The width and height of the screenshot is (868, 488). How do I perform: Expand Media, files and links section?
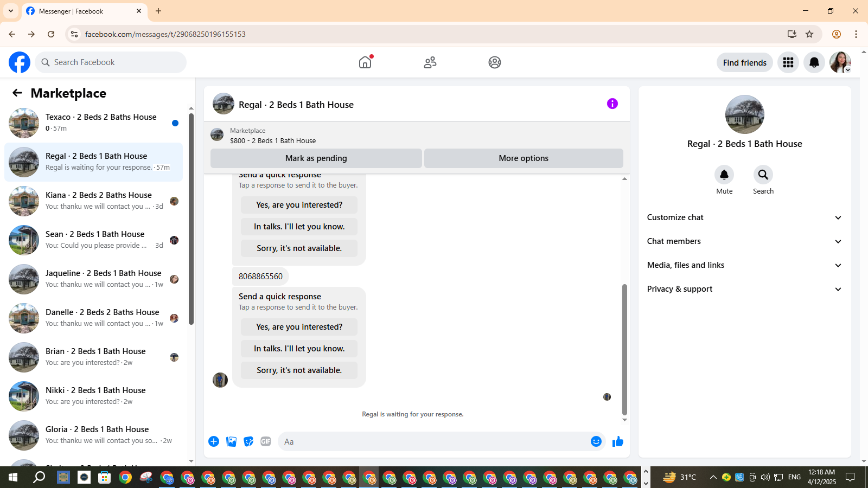(x=745, y=265)
